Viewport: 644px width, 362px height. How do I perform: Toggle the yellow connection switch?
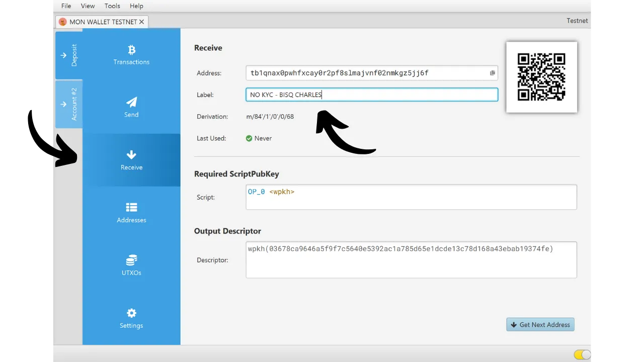click(x=582, y=355)
